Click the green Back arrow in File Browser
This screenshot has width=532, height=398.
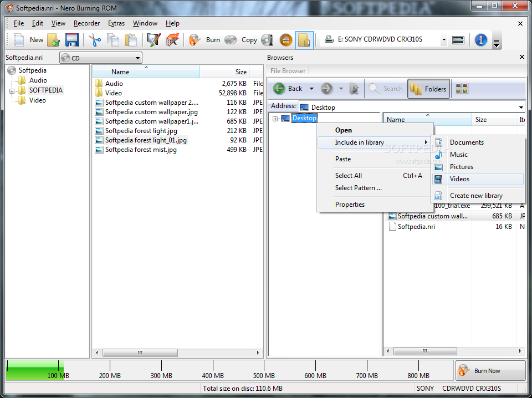click(280, 89)
